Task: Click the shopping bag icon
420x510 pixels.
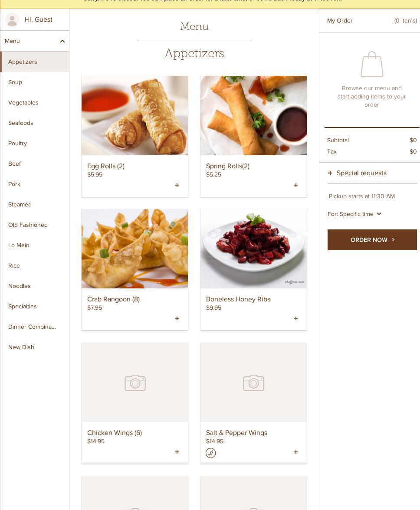Action: 372,64
